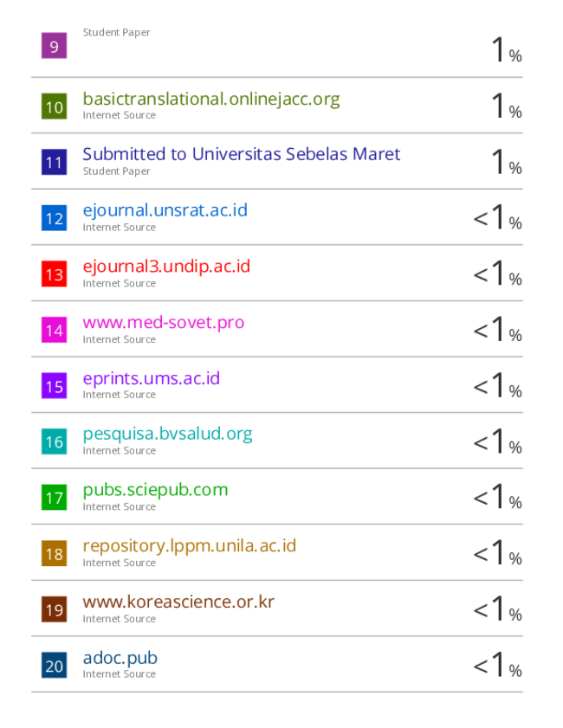Open eprints.ums.ac.id source link
The height and width of the screenshot is (728, 563).
click(x=151, y=379)
